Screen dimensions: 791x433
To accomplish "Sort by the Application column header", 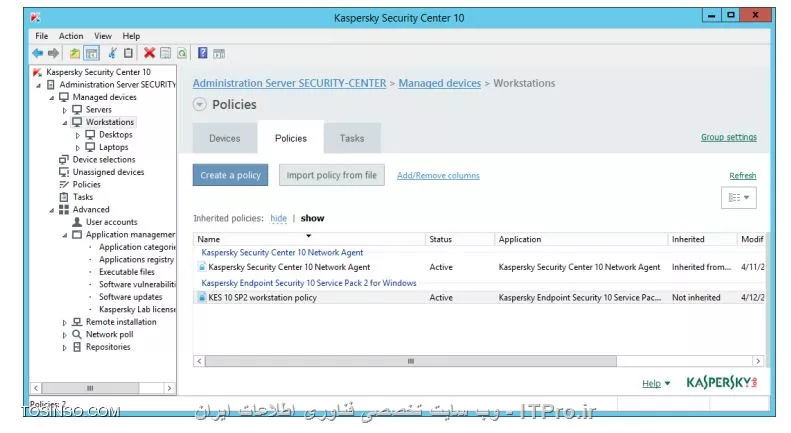I will (581, 239).
